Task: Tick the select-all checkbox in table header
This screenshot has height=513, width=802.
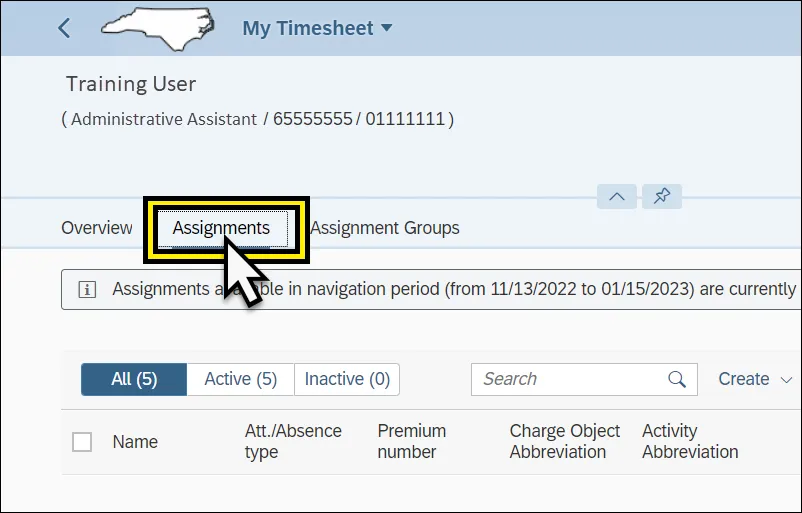Action: pyautogui.click(x=82, y=442)
